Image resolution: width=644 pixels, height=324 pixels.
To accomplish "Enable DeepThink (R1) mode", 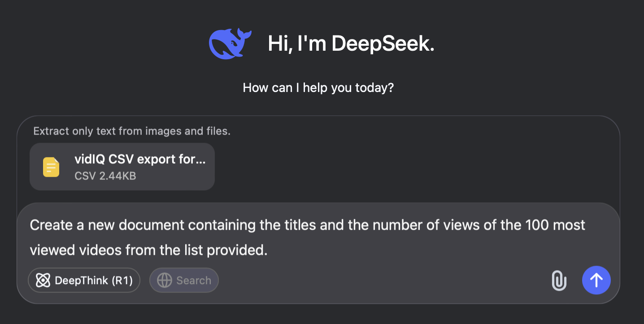I will click(x=84, y=280).
